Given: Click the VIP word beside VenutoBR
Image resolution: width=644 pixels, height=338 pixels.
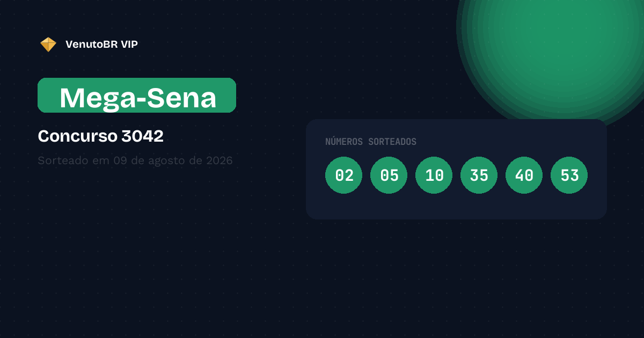Looking at the screenshot, I should pos(130,45).
